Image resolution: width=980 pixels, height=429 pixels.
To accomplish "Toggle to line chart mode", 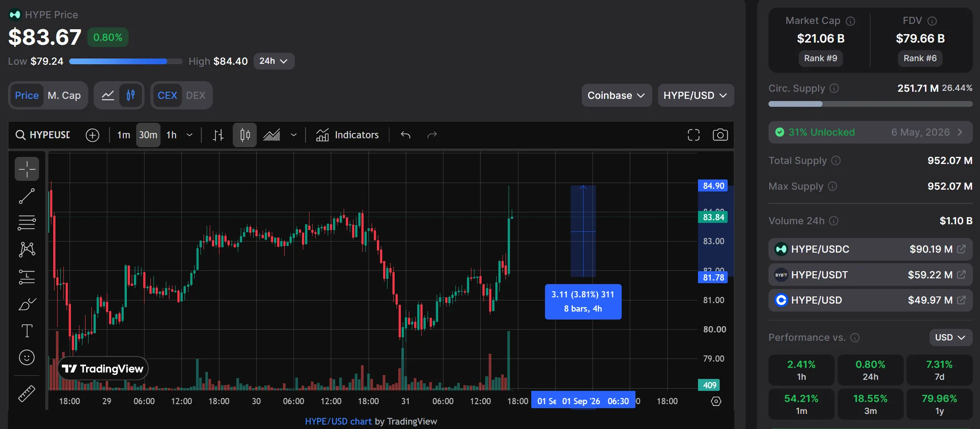I will point(108,95).
